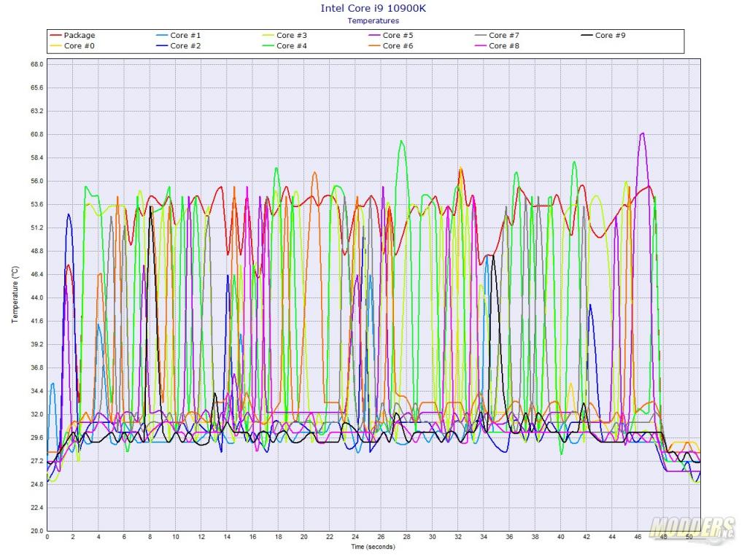The image size is (747, 560).
Task: Click the Package legend entry
Action: click(x=72, y=35)
